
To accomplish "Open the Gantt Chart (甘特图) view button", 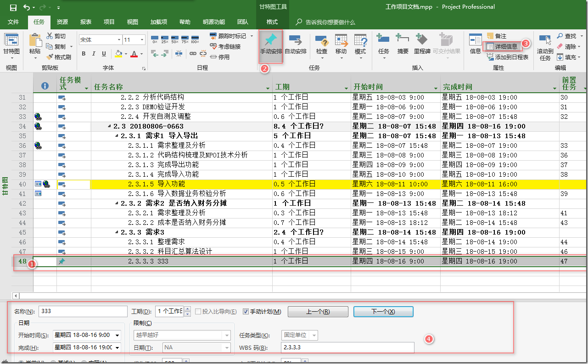I will [11, 47].
